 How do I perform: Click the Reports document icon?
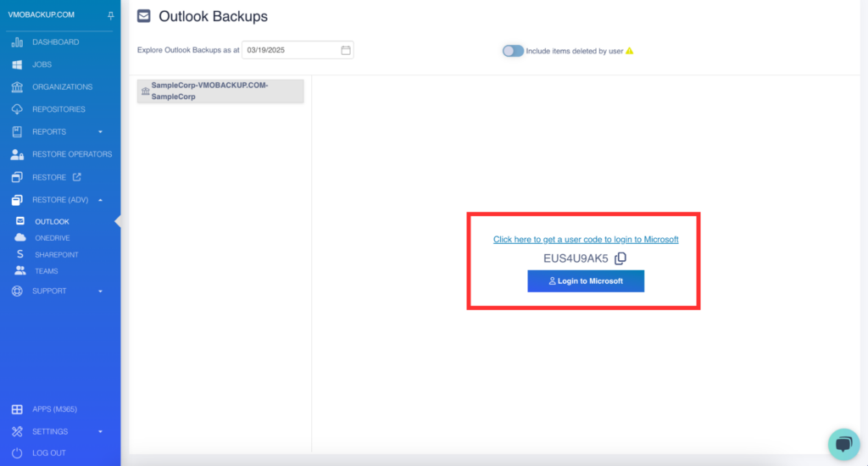click(x=17, y=131)
